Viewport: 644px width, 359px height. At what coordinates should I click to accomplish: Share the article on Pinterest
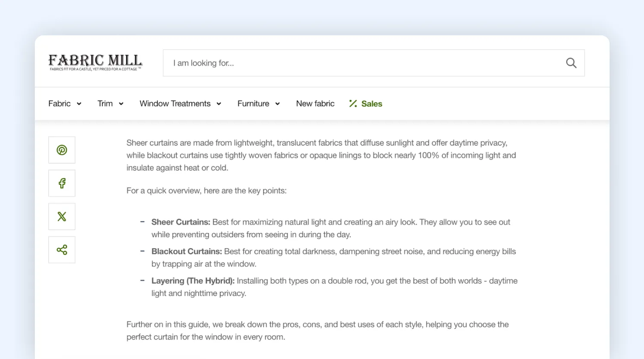pos(62,150)
